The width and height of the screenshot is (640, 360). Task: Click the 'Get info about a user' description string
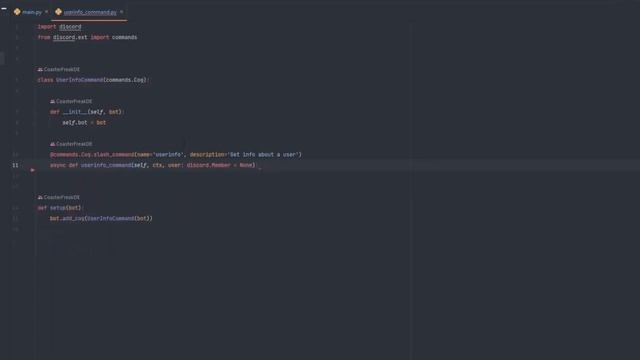pos(263,155)
